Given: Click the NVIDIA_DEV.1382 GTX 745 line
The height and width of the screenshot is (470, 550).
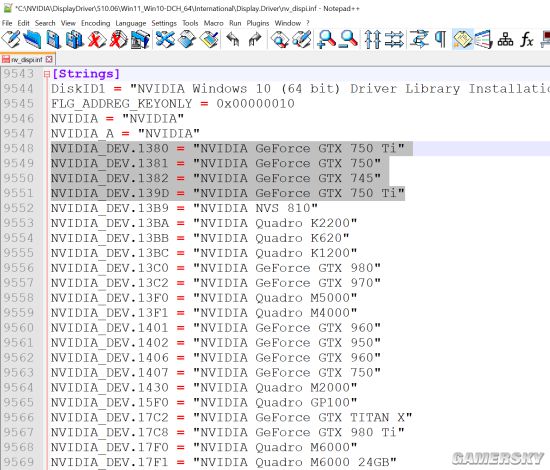Looking at the screenshot, I should (x=216, y=178).
